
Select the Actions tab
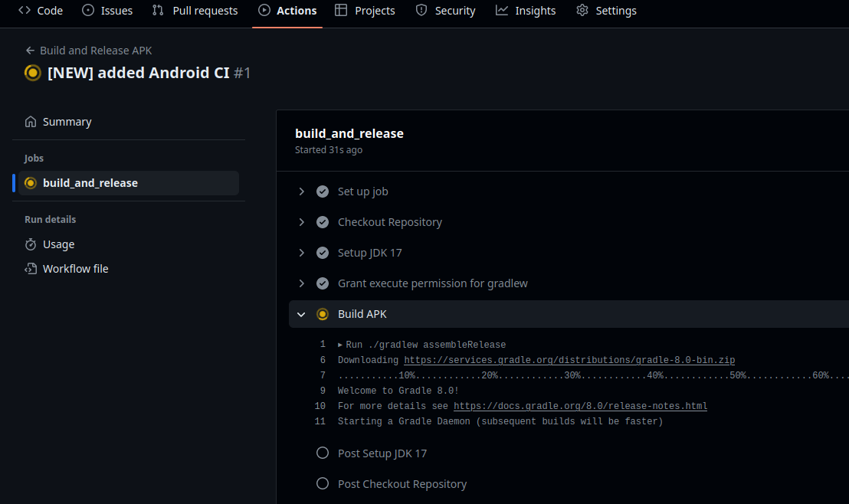[287, 11]
